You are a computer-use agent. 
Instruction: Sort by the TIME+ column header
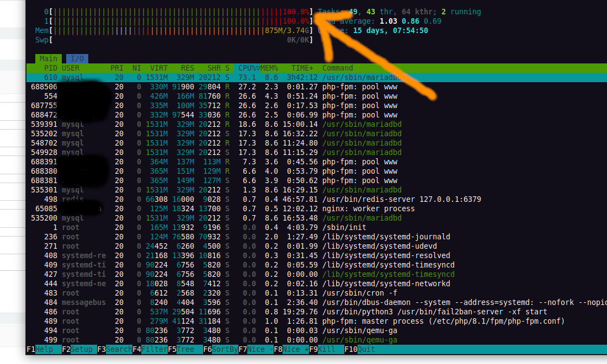(302, 68)
